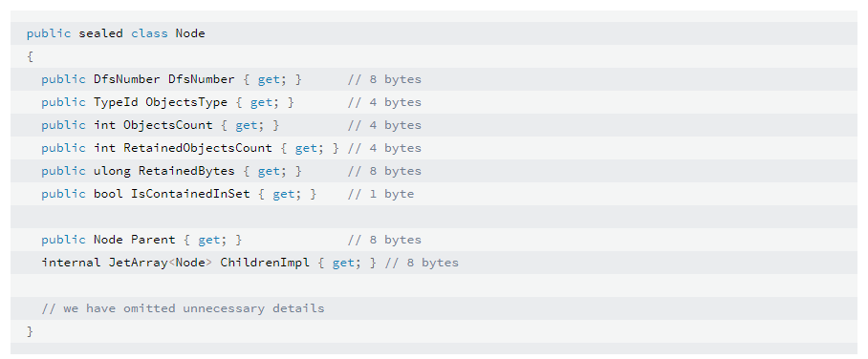Click the ulong keyword before RetainedBytes
The image size is (868, 359).
tap(113, 171)
